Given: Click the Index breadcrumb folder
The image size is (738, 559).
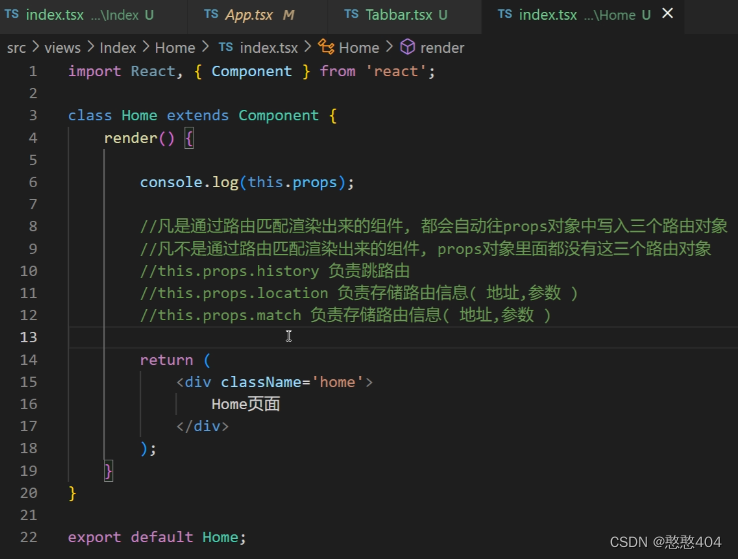Looking at the screenshot, I should coord(118,48).
